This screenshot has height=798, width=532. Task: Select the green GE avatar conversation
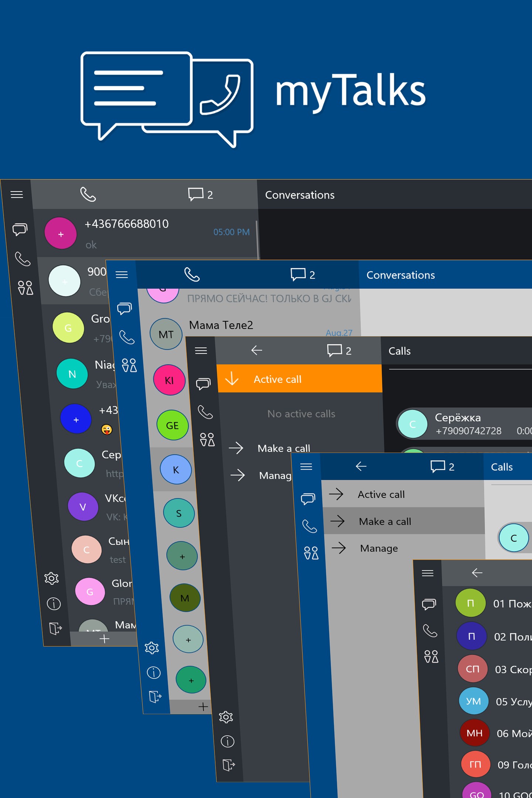[173, 425]
